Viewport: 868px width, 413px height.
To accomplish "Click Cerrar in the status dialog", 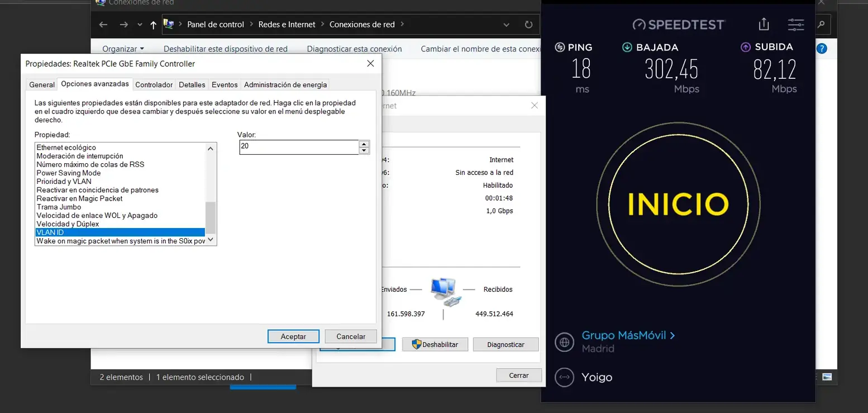I will coord(519,375).
